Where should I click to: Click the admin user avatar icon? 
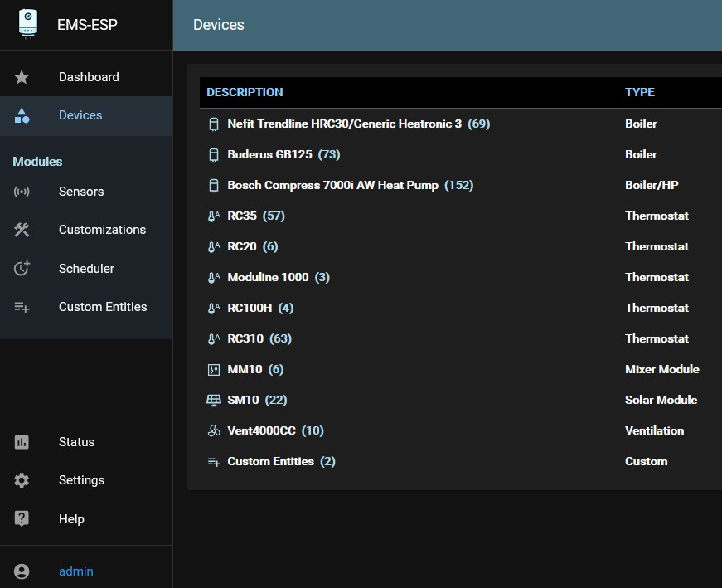(x=22, y=571)
